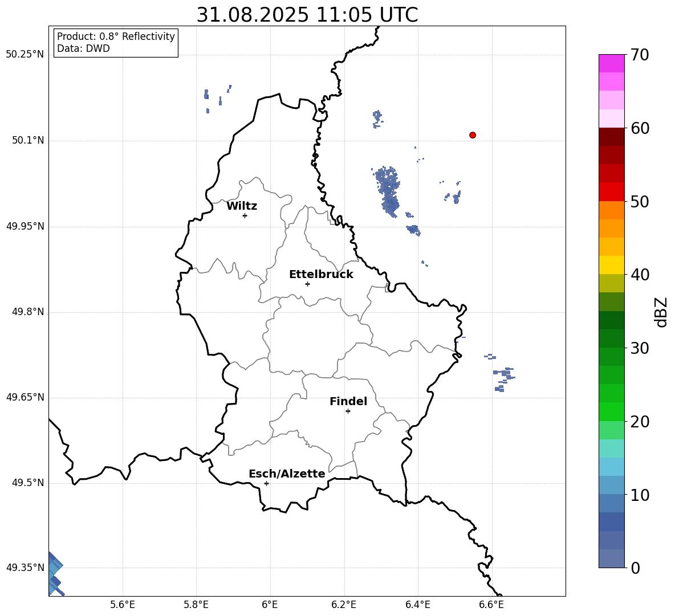Viewport: 675px width, 616px height.
Task: Click the colorbar tick value 0
Action: coord(635,568)
